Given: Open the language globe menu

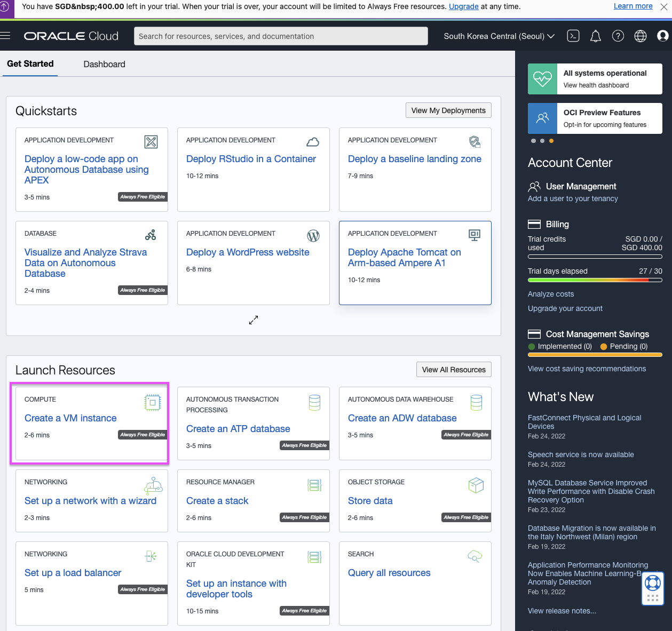Looking at the screenshot, I should [x=641, y=36].
